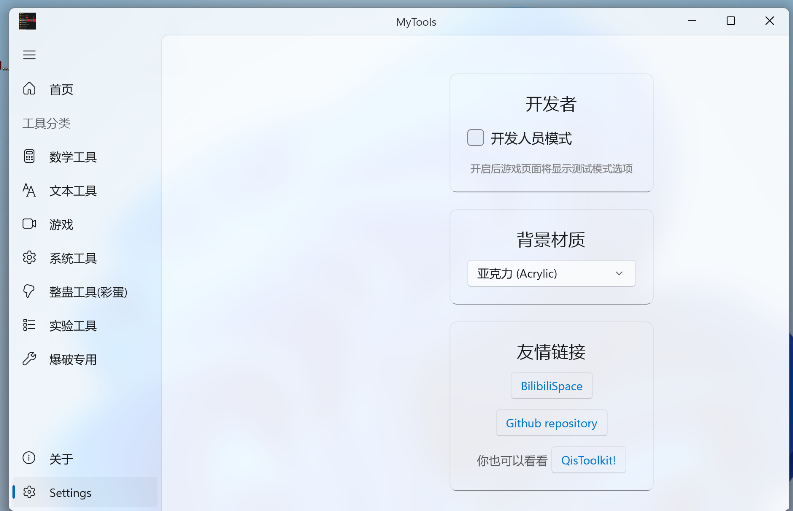Click the font icon for 文本工具
Image resolution: width=793 pixels, height=511 pixels.
29,190
